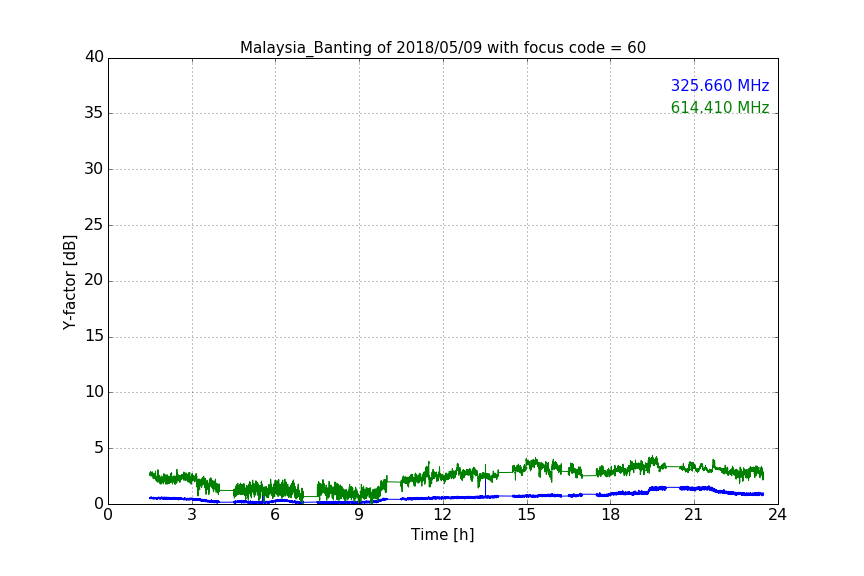Click the x-axis tick label '21'

pyautogui.click(x=694, y=515)
